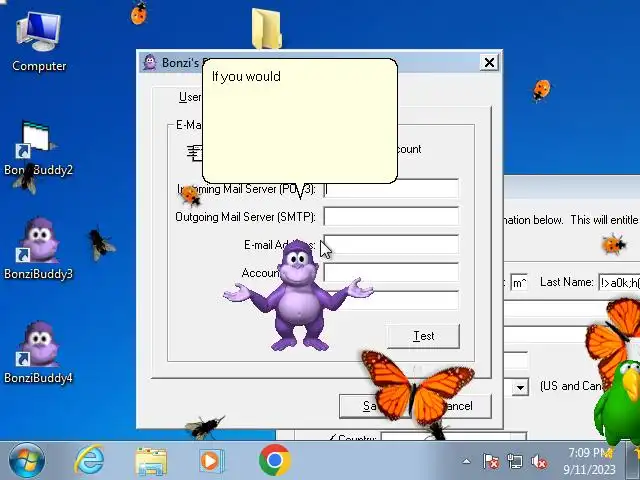Launch Windows Media Player from the taskbar
This screenshot has width=640, height=480.
pos(211,461)
